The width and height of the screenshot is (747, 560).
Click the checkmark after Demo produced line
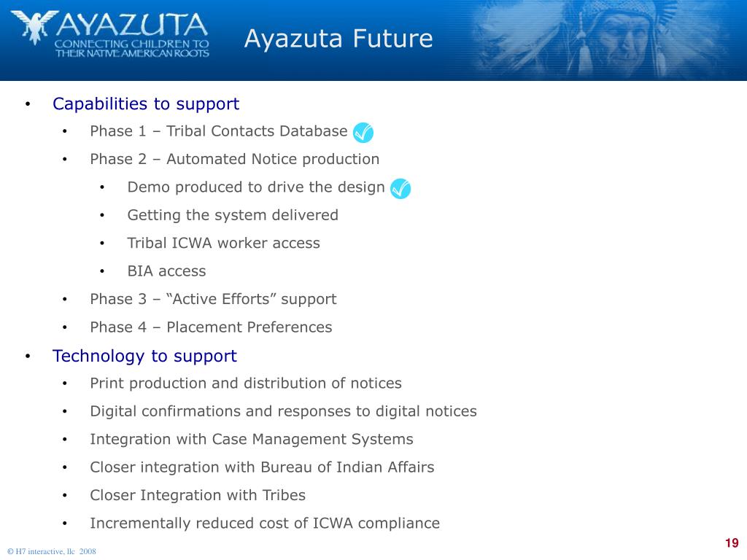[x=400, y=189]
